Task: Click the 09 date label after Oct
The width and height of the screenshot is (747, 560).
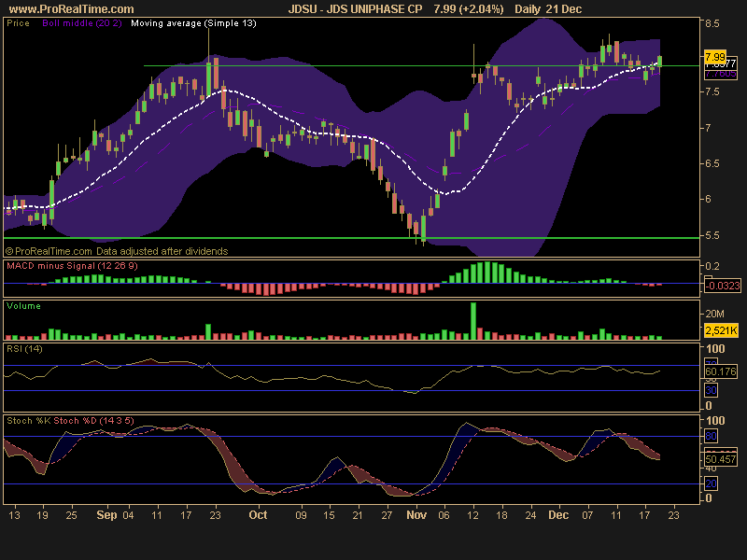Action: [x=301, y=515]
